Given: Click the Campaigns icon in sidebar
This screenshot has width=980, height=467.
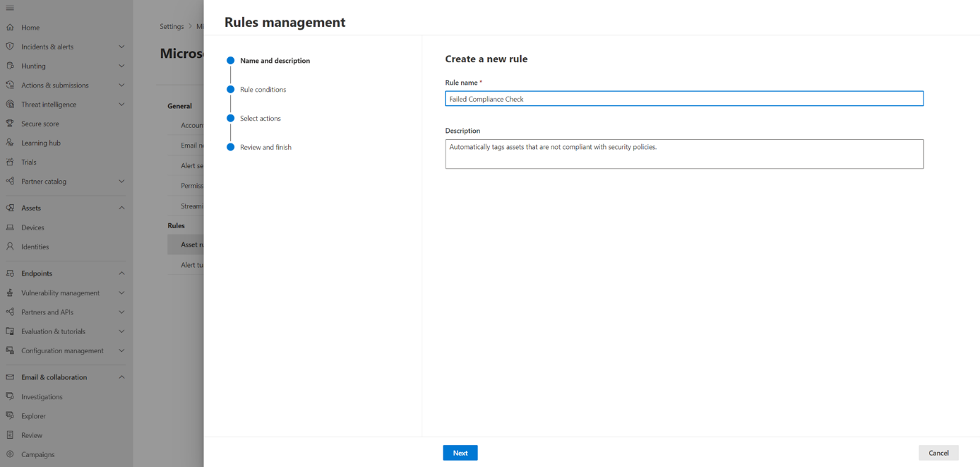Looking at the screenshot, I should pos(10,454).
